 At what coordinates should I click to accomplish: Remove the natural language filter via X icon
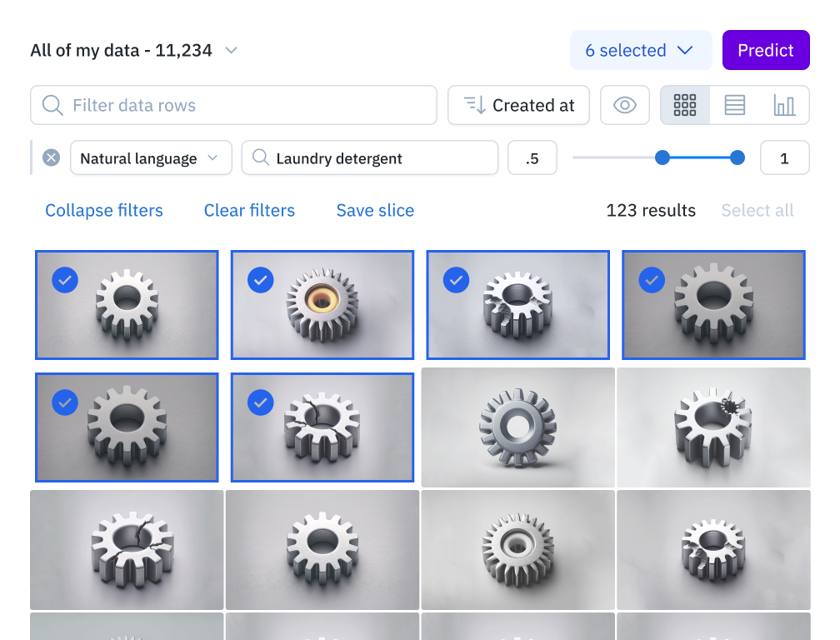point(50,157)
